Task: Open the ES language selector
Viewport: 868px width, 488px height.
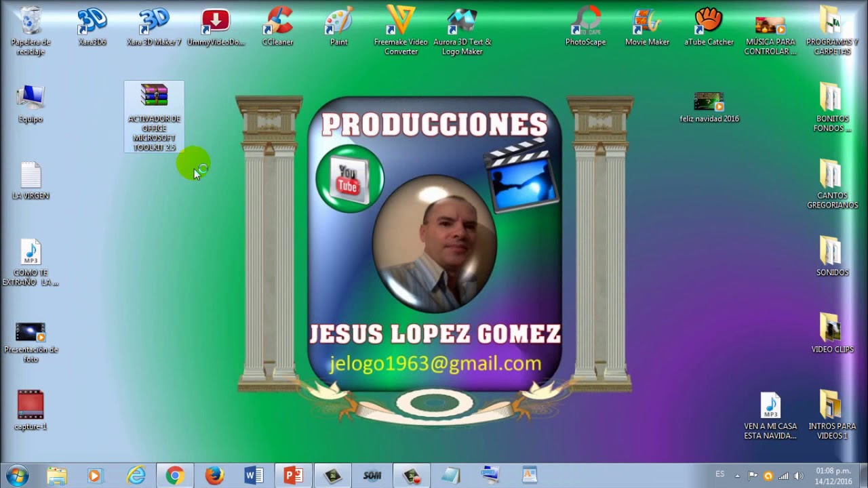Action: [720, 474]
